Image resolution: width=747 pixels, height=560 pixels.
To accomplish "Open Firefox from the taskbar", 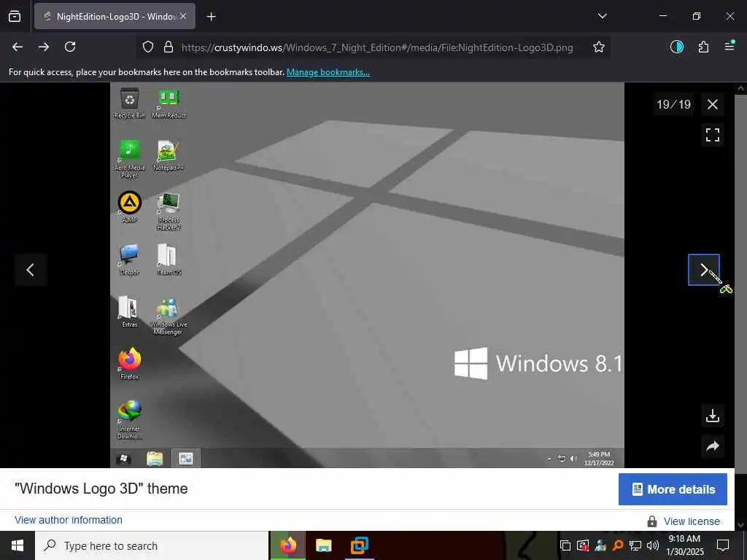I will click(x=287, y=545).
